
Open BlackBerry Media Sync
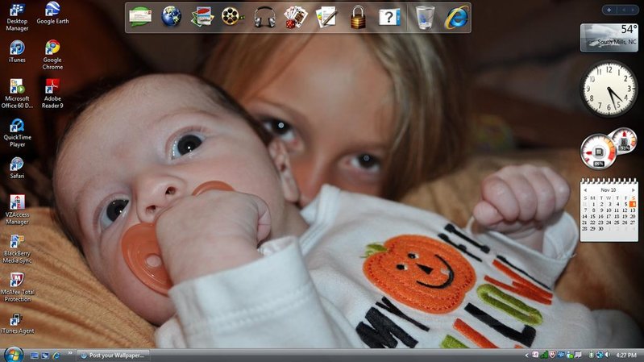17,248
